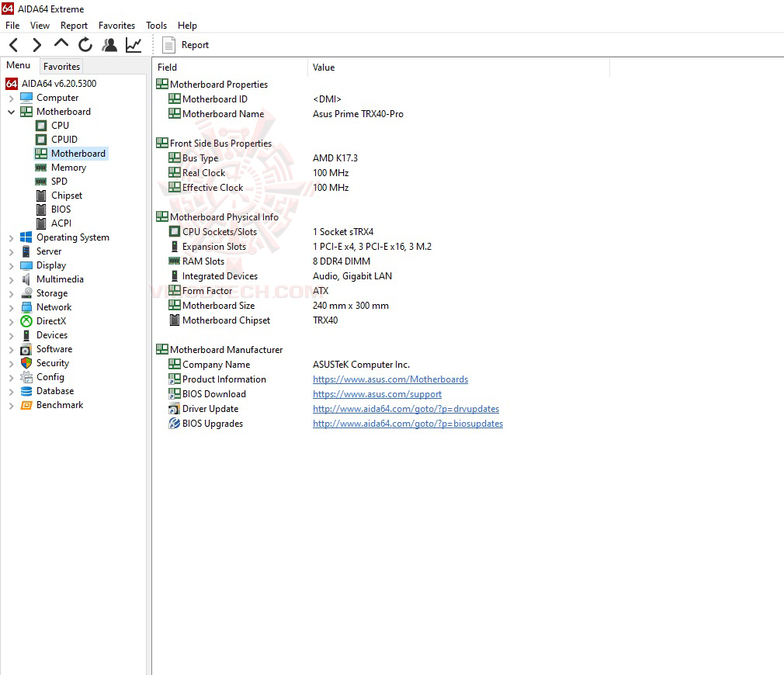This screenshot has height=675, width=784.
Task: Click the Devices icon
Action: 26,335
